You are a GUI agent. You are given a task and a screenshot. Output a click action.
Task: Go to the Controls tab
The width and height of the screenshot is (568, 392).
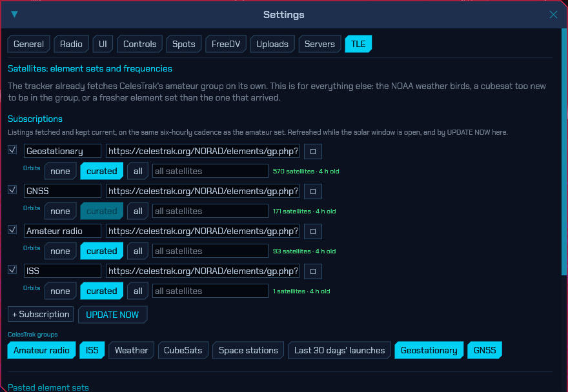[x=140, y=44]
